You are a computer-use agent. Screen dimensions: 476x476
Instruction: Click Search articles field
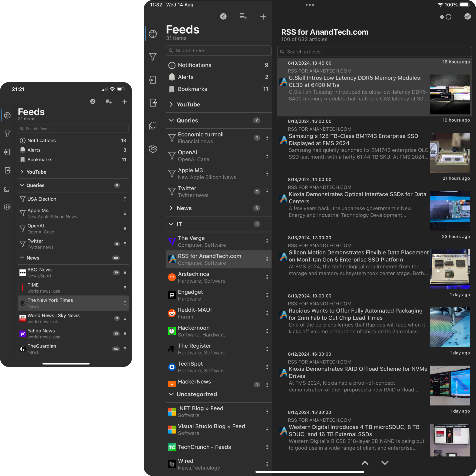[x=374, y=52]
